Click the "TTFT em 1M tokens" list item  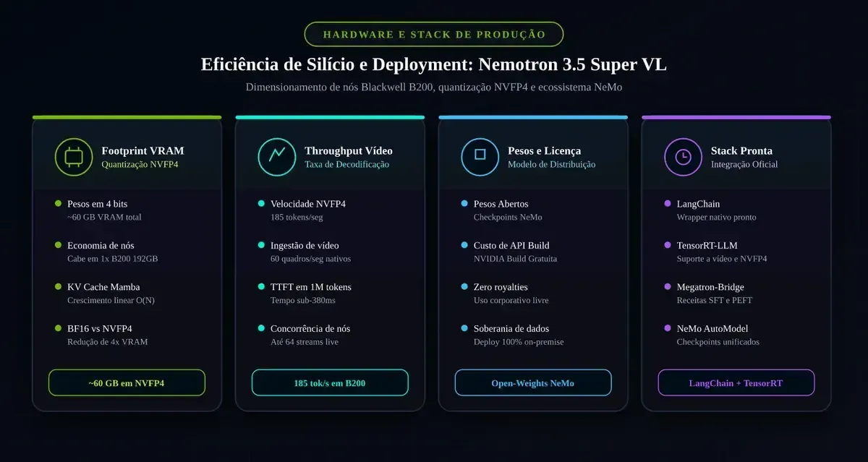[311, 287]
